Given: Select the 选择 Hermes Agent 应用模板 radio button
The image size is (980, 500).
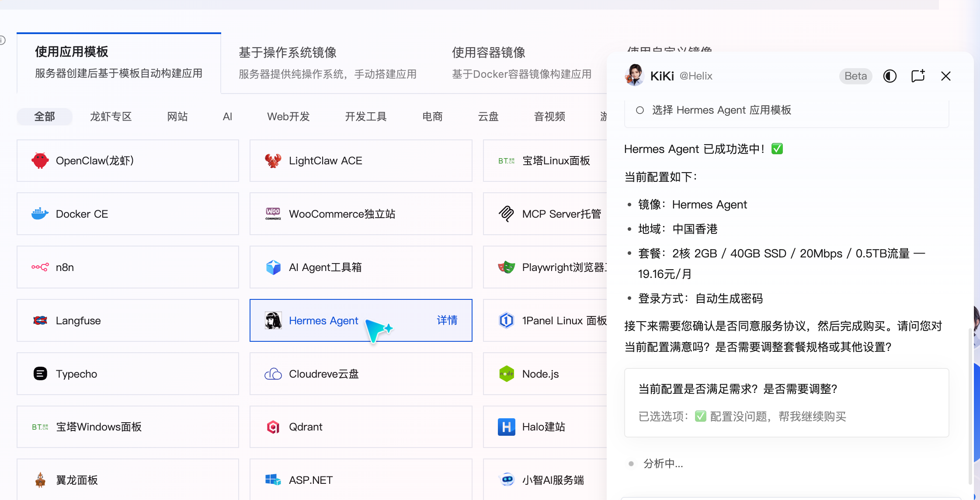Looking at the screenshot, I should (x=640, y=110).
